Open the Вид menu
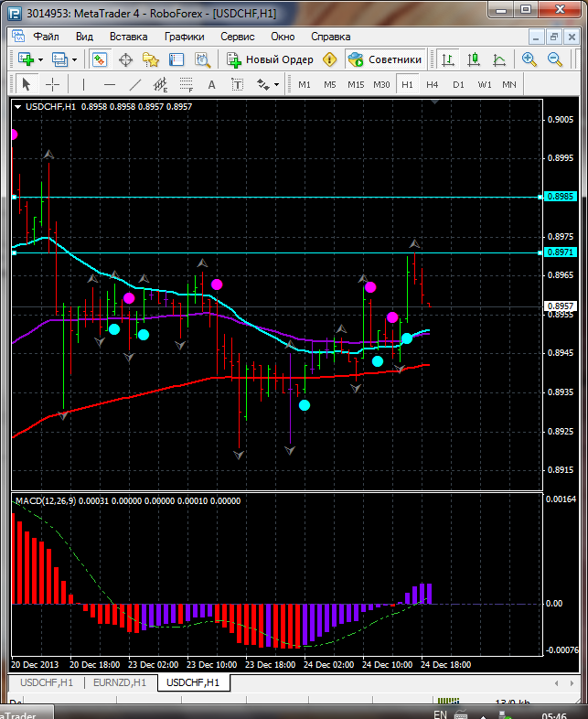Image resolution: width=588 pixels, height=719 pixels. [x=84, y=37]
